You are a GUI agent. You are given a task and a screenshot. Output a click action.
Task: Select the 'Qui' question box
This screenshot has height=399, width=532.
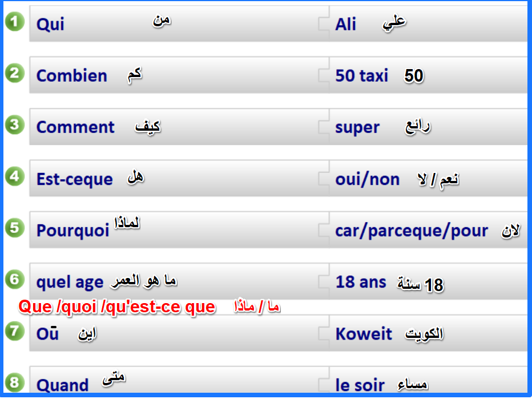click(x=177, y=24)
